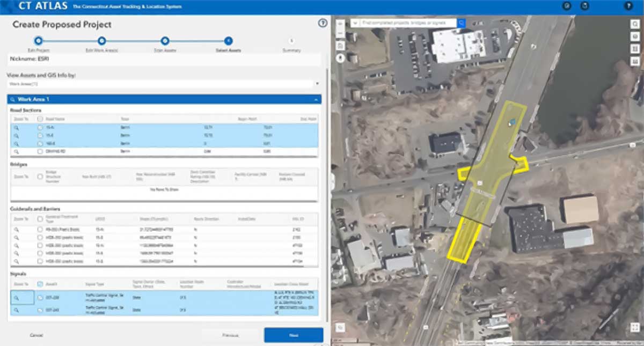Select the Edit Project step in the wizard
Screen dimensions: 644x346
coord(38,40)
